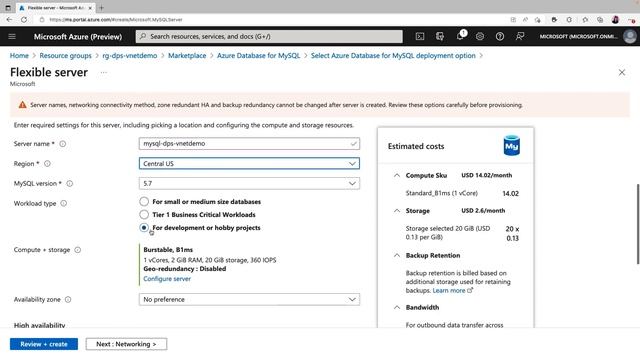Click the info icon beside Workload type
The width and height of the screenshot is (640, 360).
(64, 203)
